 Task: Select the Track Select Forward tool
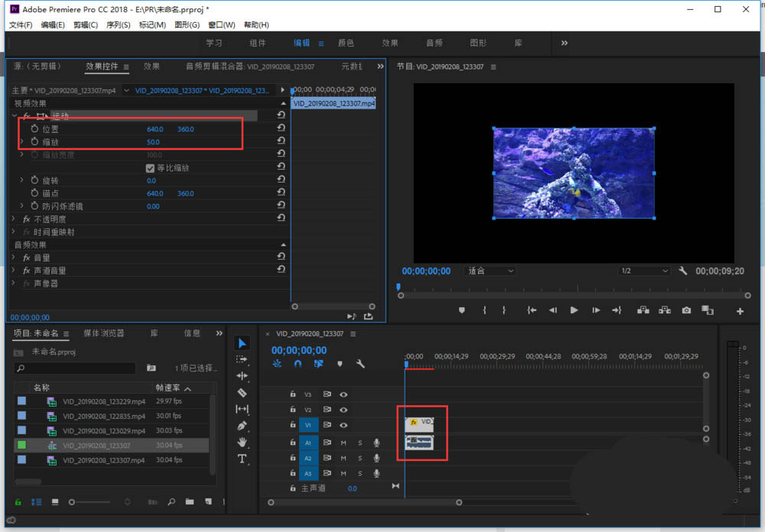[242, 359]
